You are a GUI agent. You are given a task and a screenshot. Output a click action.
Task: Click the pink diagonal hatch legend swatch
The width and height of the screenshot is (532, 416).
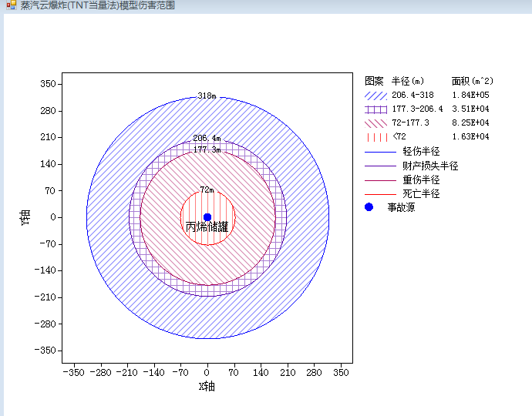click(375, 123)
